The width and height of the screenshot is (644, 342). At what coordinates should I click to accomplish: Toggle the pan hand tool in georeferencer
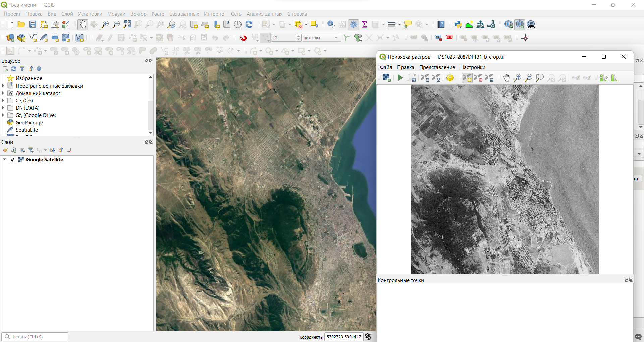click(x=506, y=78)
